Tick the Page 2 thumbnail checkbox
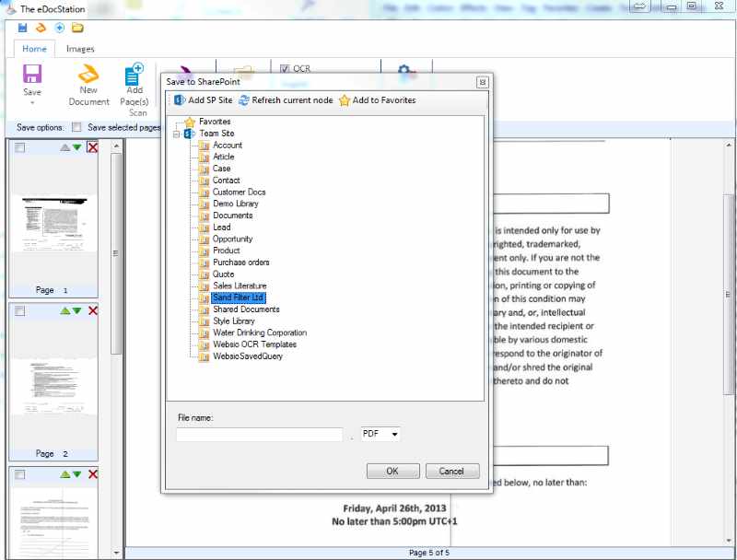 point(19,311)
